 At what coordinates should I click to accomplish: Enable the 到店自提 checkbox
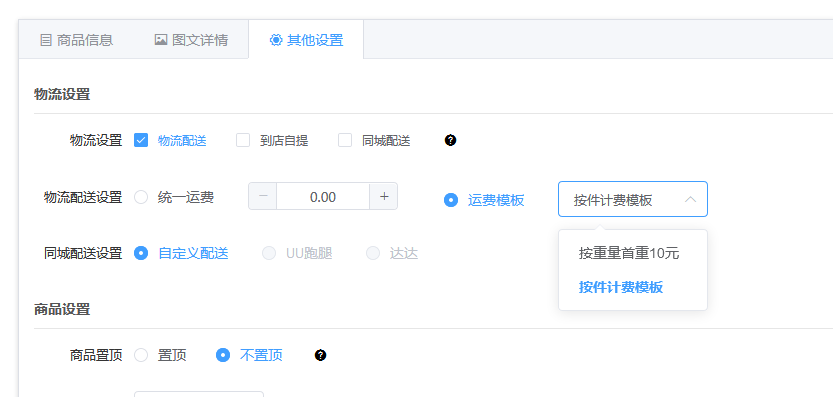pos(243,140)
